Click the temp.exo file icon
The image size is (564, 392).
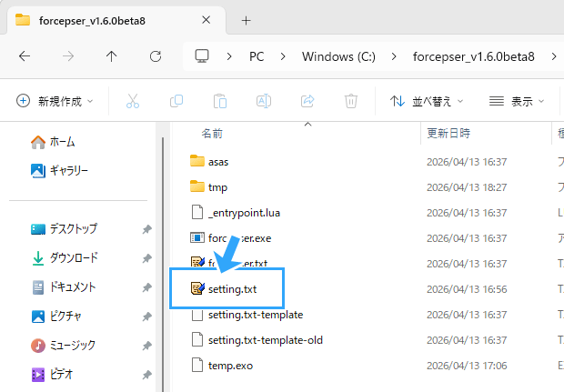tap(197, 366)
